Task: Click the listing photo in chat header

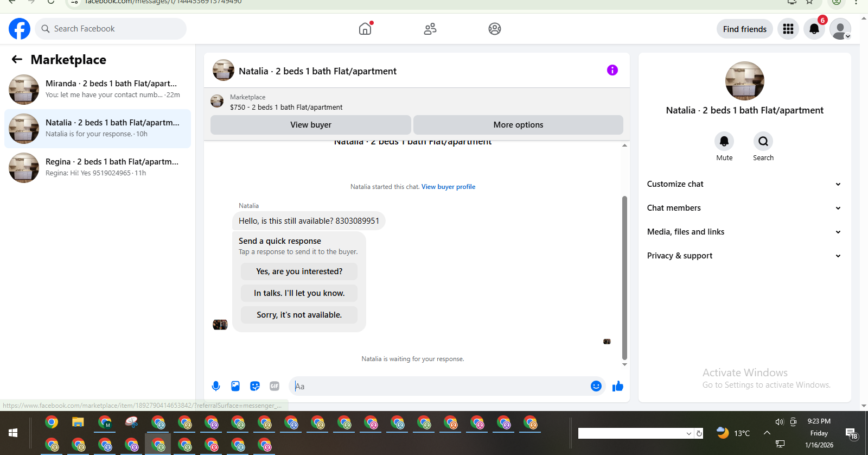Action: point(224,70)
